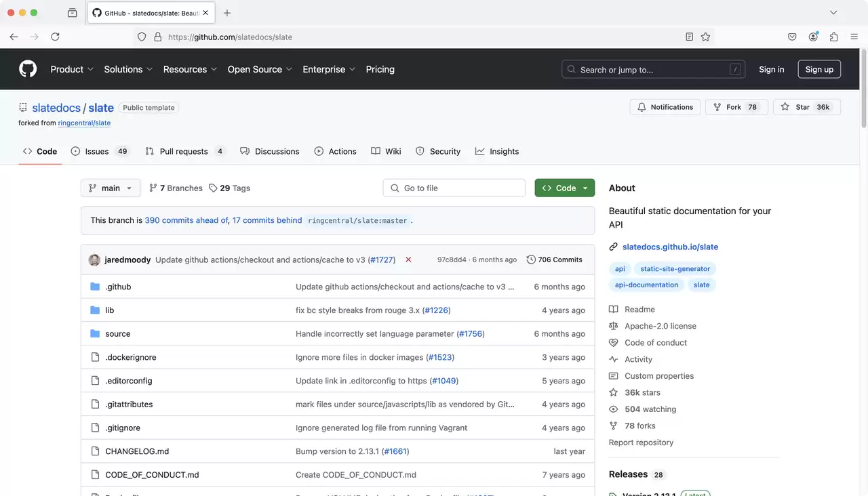Viewport: 868px width, 496px height.
Task: Open the Firefox list all tabs chevron
Action: [833, 13]
